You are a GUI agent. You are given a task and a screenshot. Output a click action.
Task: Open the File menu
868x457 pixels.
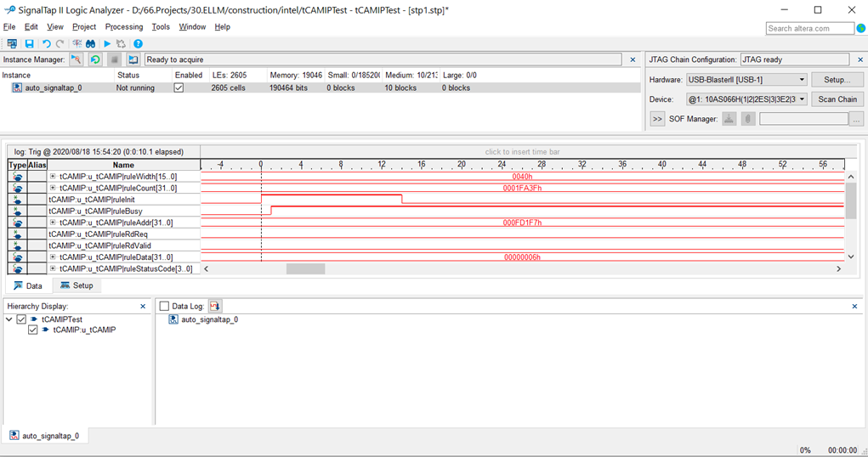pyautogui.click(x=9, y=26)
